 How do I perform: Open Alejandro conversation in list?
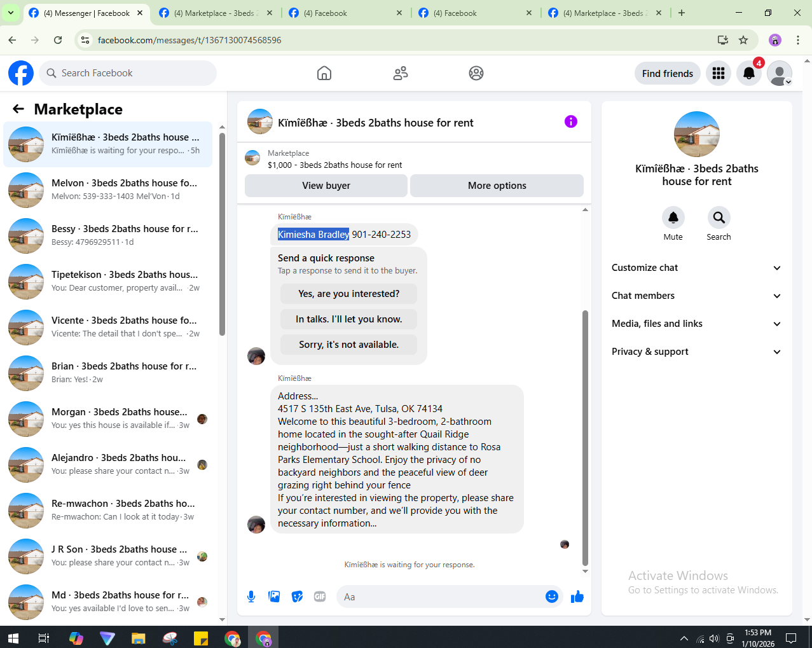pyautogui.click(x=108, y=465)
